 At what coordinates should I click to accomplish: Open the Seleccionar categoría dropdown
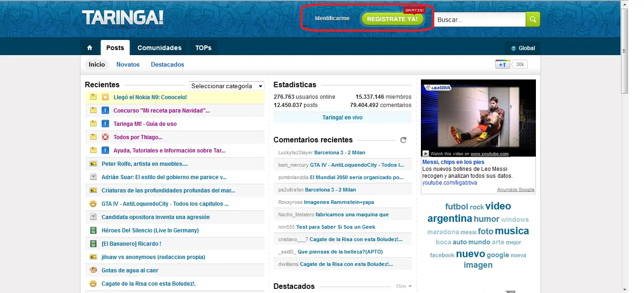227,86
